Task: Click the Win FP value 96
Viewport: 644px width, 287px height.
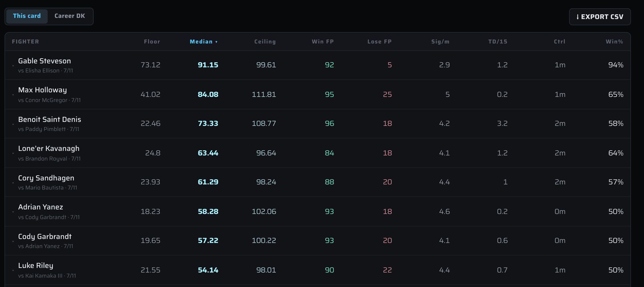Action: (x=329, y=123)
